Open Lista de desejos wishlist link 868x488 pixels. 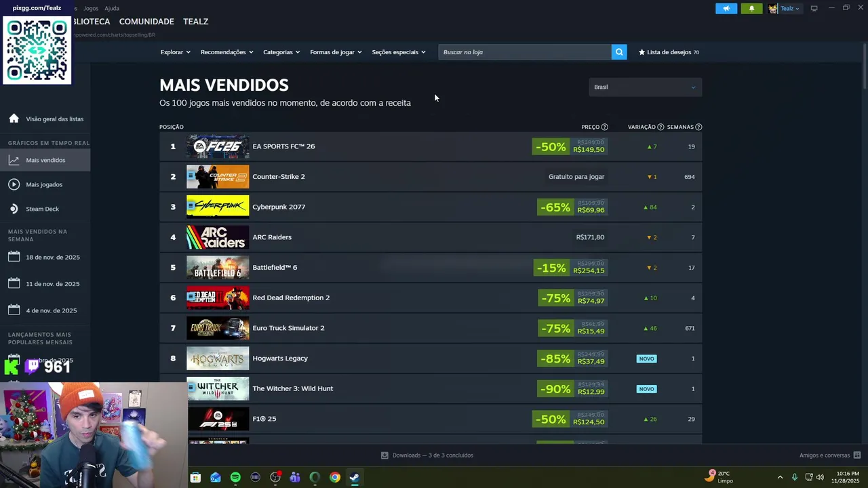click(x=669, y=52)
